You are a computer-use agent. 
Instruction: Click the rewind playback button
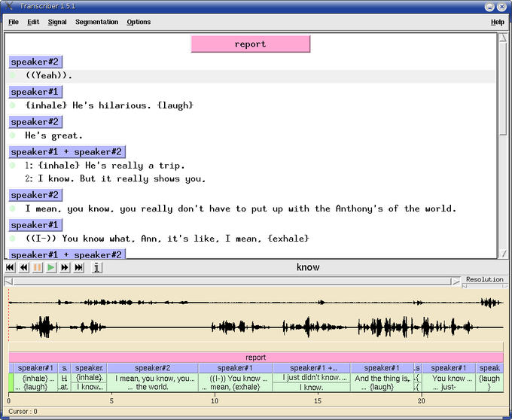click(24, 267)
